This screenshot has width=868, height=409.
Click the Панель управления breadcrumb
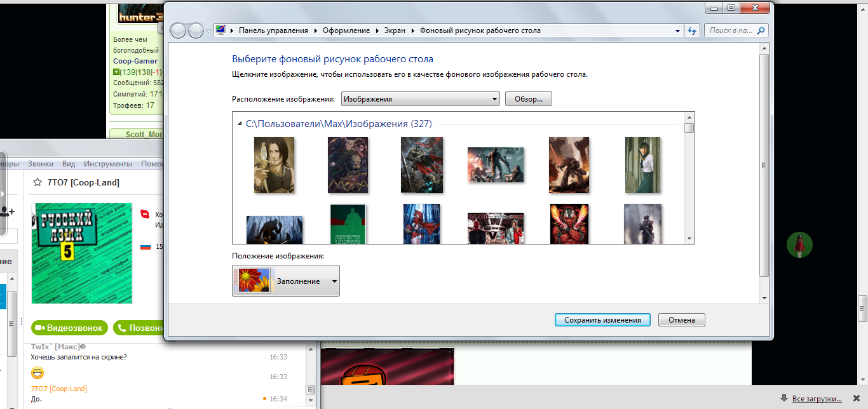click(x=273, y=30)
